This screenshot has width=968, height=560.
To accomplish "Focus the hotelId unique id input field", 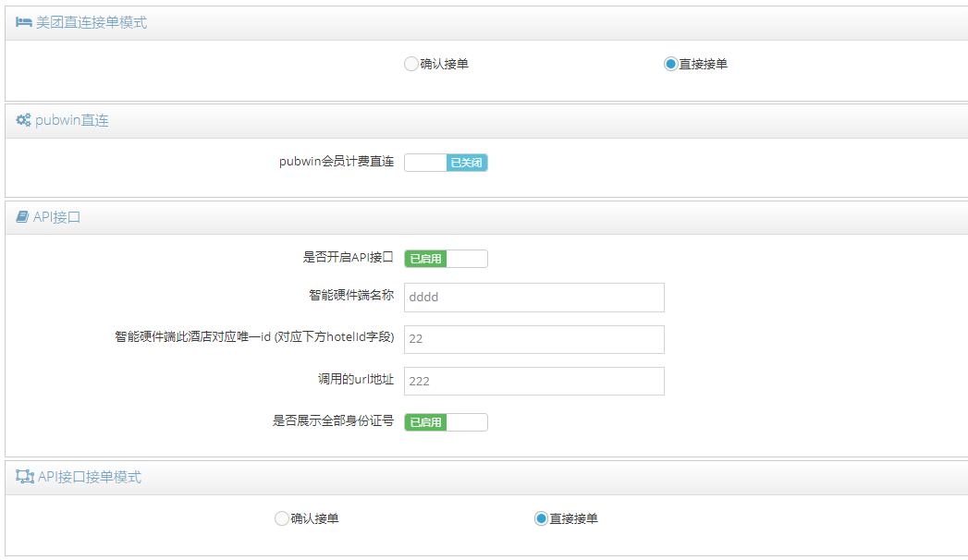I will 534,339.
